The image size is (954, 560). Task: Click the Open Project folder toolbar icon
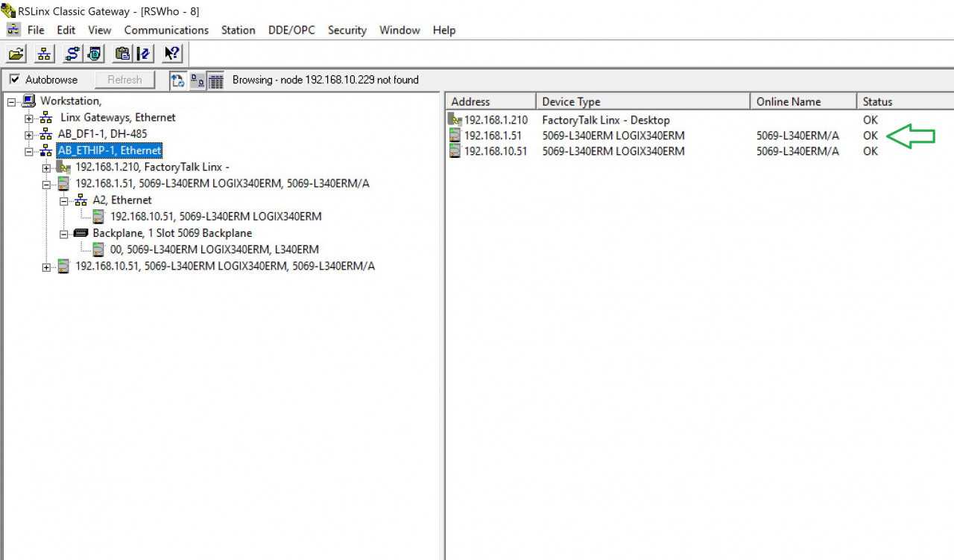16,54
